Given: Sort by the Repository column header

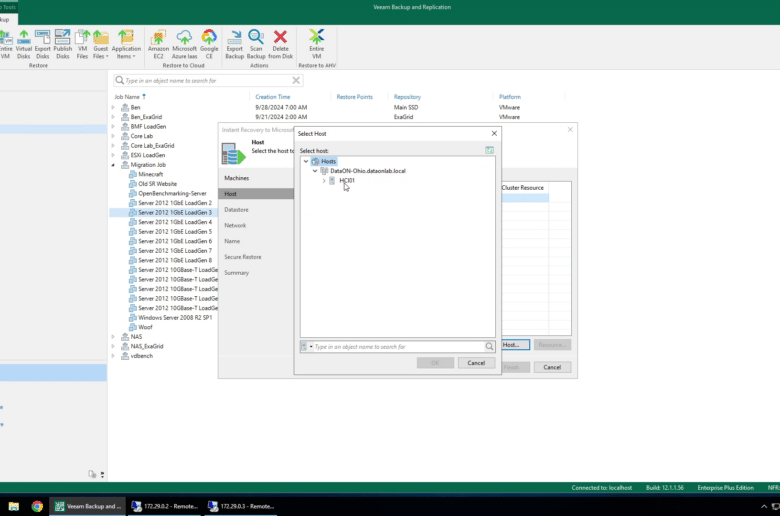Looking at the screenshot, I should coord(407,97).
